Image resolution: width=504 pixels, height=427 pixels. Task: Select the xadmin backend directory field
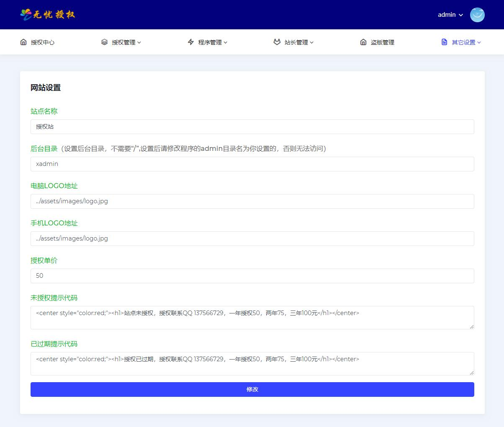click(x=252, y=164)
